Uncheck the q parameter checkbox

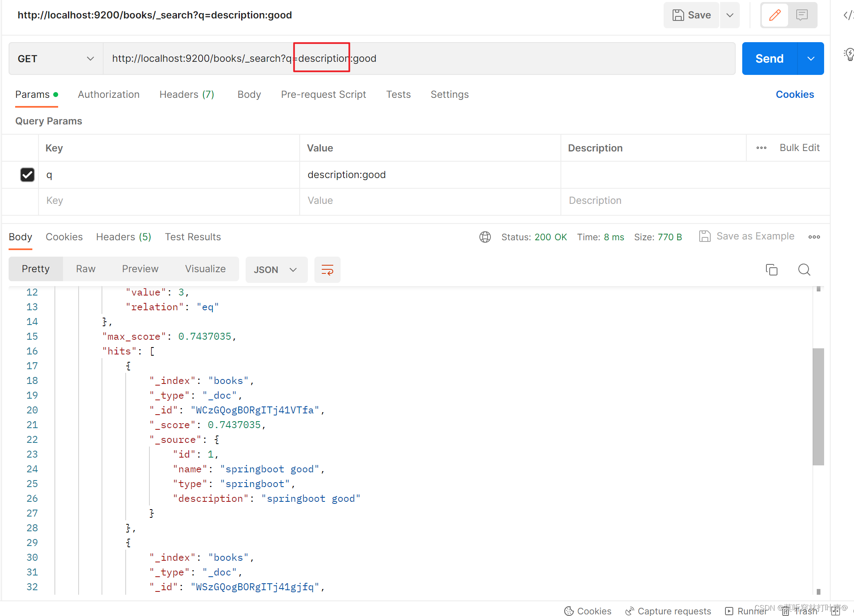[27, 175]
